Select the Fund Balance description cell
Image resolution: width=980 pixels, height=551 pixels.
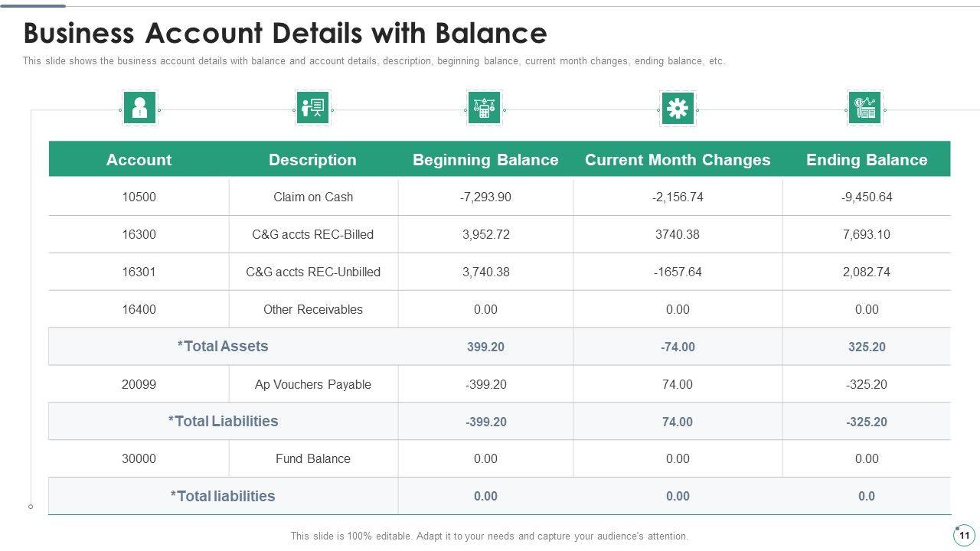pos(313,459)
